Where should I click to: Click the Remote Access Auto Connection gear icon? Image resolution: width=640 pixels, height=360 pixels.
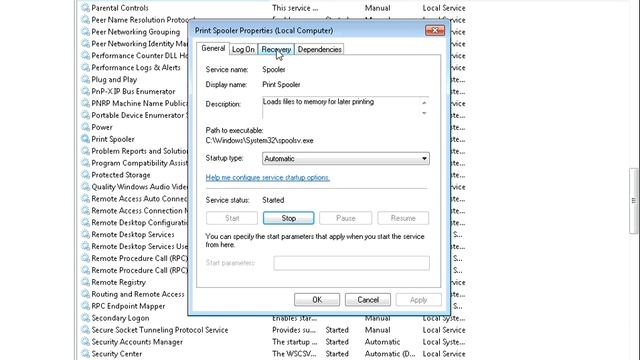tap(85, 198)
